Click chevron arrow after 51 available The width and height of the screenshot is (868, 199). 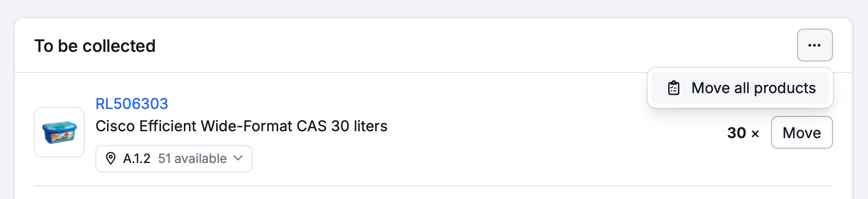pyautogui.click(x=238, y=158)
